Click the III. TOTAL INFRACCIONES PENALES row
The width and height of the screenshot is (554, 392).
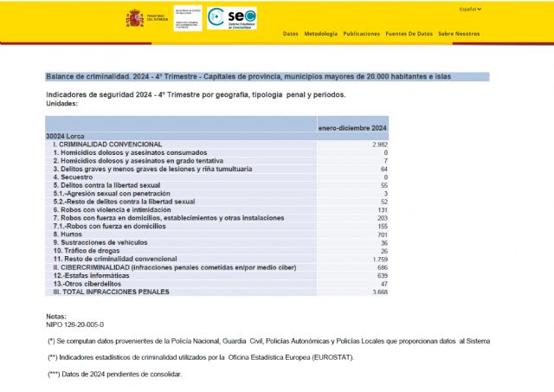(113, 292)
